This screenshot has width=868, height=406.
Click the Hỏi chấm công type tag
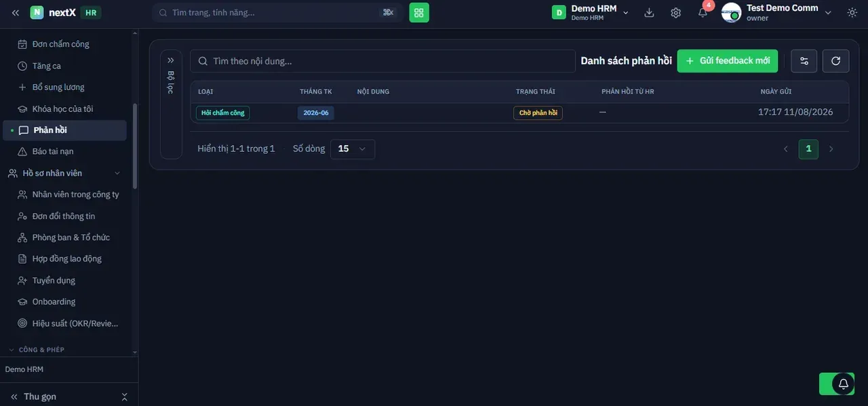[x=223, y=113]
